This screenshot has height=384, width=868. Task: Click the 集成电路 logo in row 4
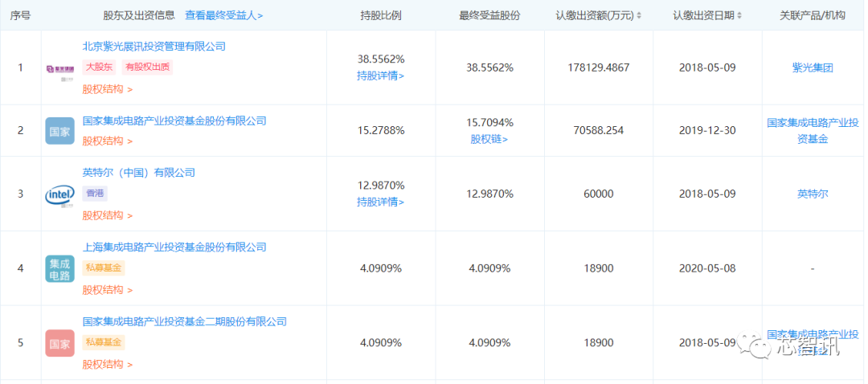[x=59, y=269]
